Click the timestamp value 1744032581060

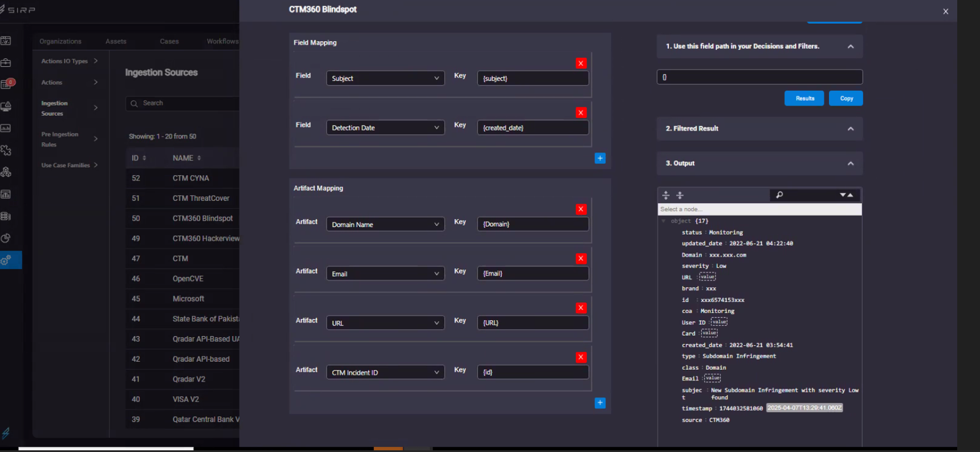741,409
